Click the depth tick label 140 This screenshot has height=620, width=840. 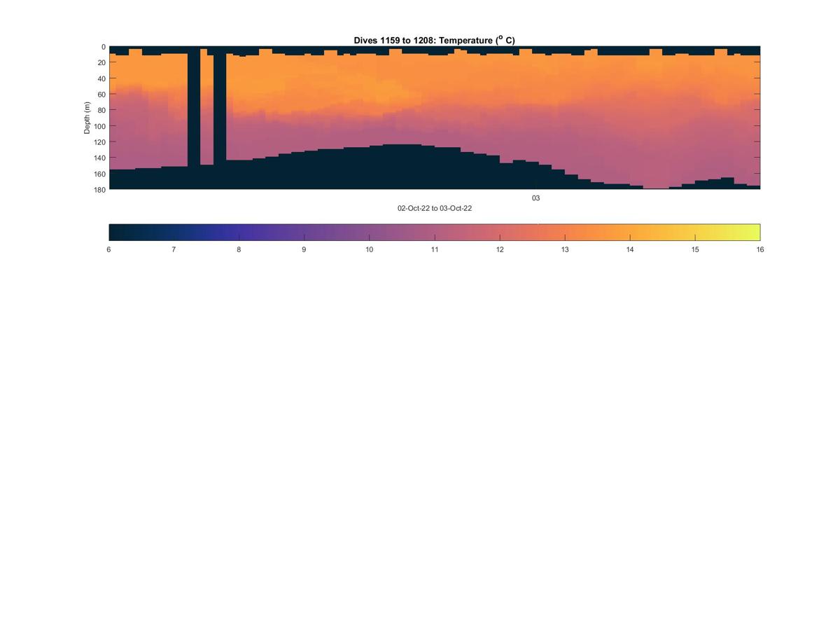[x=99, y=158]
